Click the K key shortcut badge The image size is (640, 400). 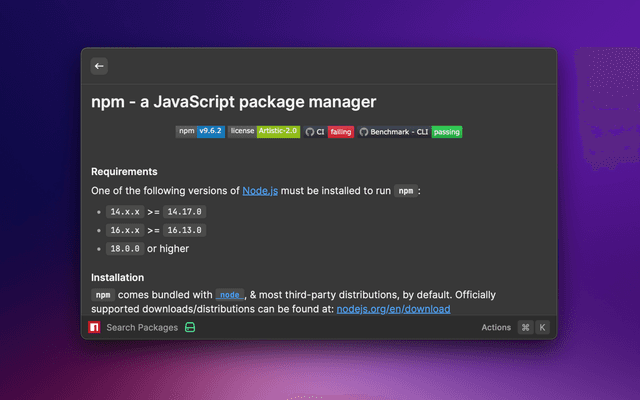pos(542,327)
